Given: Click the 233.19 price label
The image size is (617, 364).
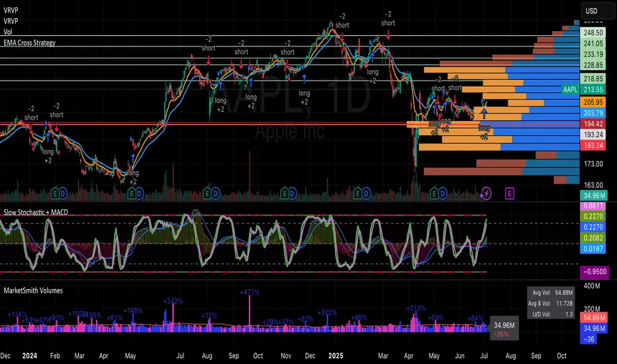Looking at the screenshot, I should [593, 54].
